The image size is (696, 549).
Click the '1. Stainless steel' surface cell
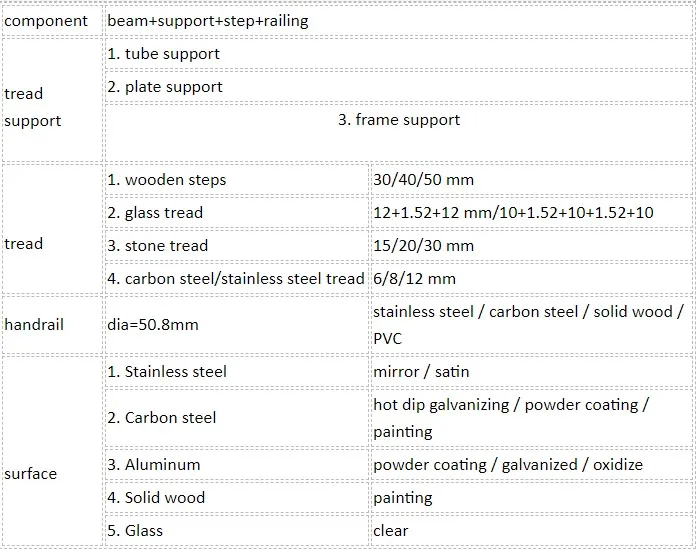click(x=167, y=371)
